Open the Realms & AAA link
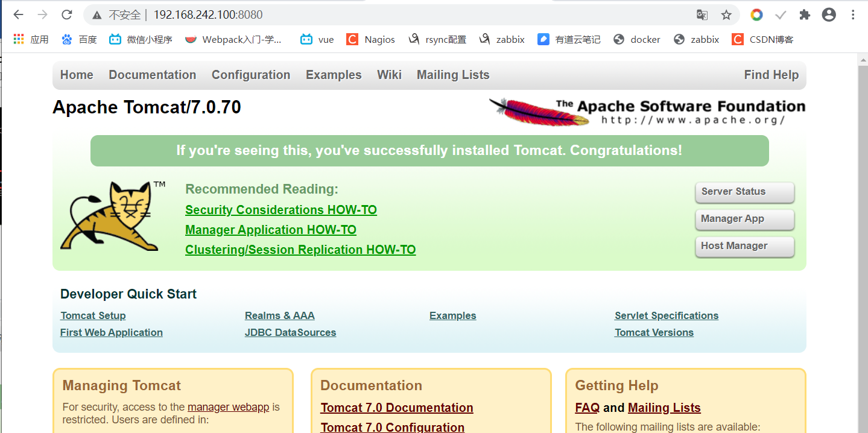This screenshot has height=433, width=868. click(280, 315)
